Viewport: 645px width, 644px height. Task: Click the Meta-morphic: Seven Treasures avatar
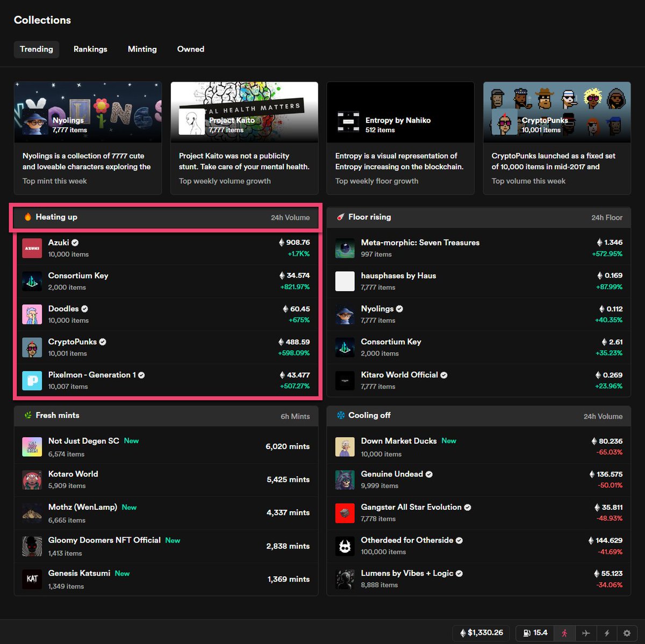pos(345,248)
